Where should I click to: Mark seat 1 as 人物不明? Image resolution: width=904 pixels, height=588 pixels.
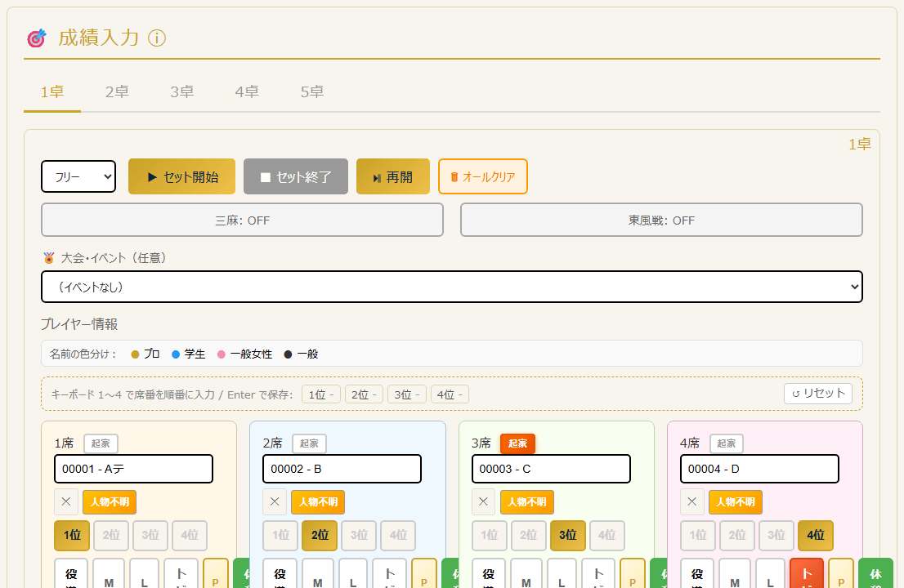[x=110, y=502]
